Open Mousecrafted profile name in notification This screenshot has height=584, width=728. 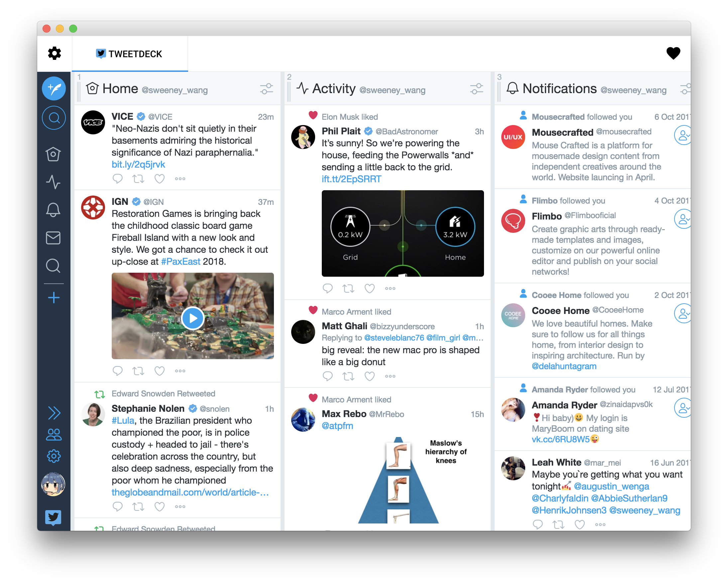pos(562,132)
